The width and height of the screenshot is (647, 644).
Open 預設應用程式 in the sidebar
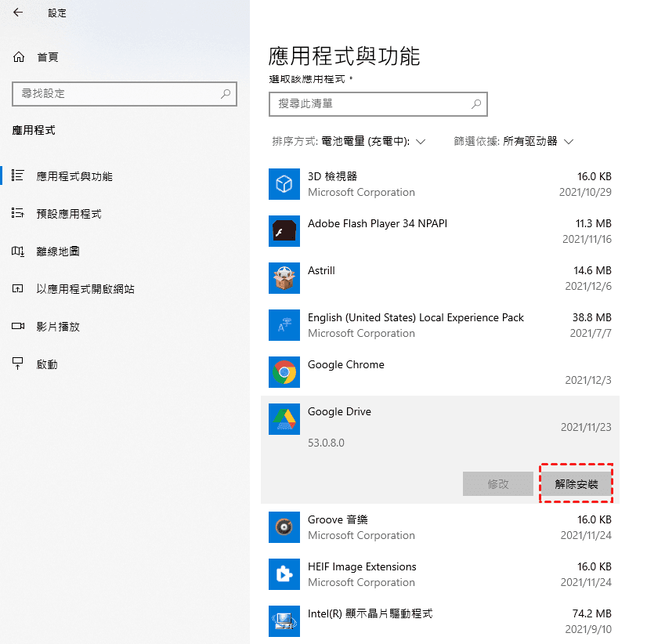tap(69, 214)
